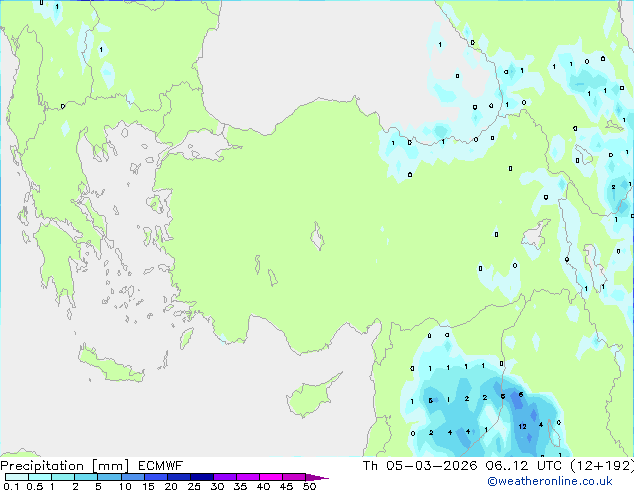
Task: Select the date 'Th 05-03-2026' text
Action: click(x=420, y=466)
